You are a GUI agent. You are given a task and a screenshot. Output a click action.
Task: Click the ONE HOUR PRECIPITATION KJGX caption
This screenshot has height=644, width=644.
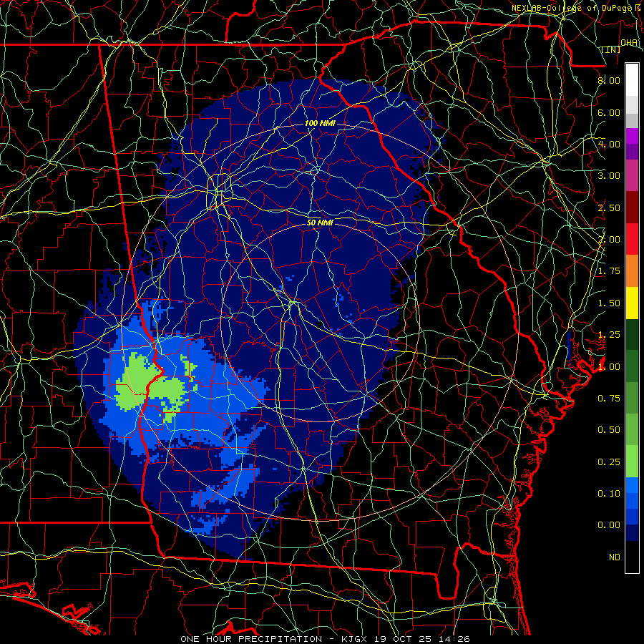point(325,639)
